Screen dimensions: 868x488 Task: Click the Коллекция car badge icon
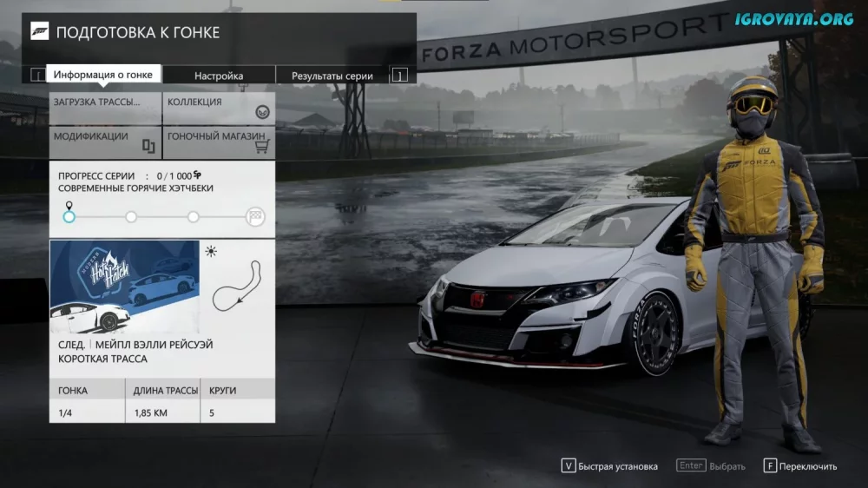[x=262, y=112]
